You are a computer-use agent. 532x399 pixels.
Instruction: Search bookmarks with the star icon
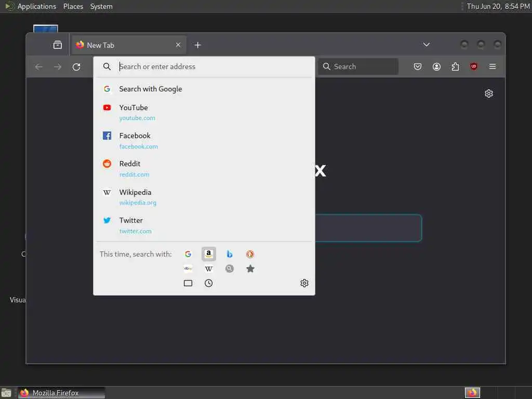250,269
